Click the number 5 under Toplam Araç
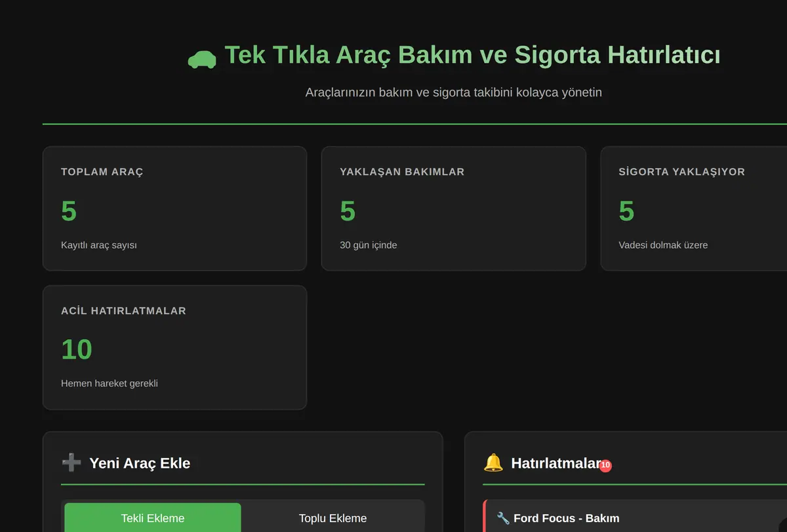The image size is (787, 532). 69,211
